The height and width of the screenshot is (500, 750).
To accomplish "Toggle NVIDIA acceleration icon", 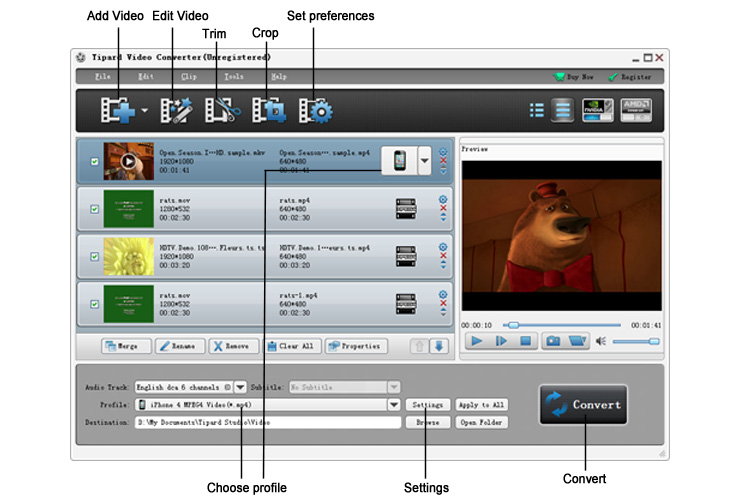I will 597,110.
